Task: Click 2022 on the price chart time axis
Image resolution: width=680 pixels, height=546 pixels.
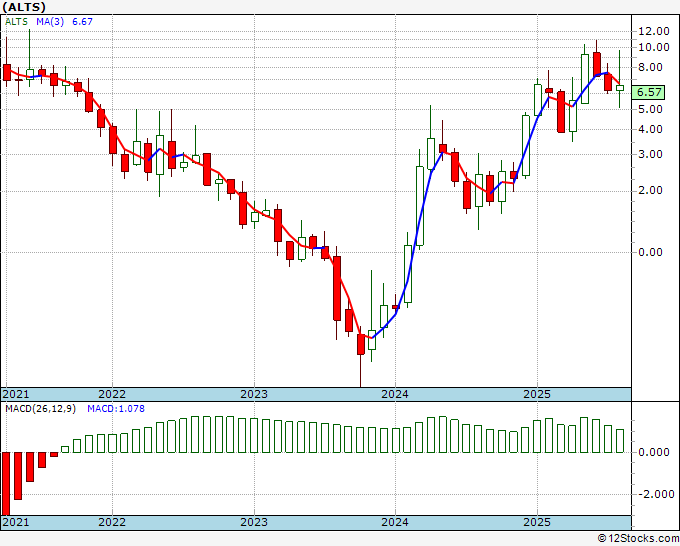Action: 112,394
